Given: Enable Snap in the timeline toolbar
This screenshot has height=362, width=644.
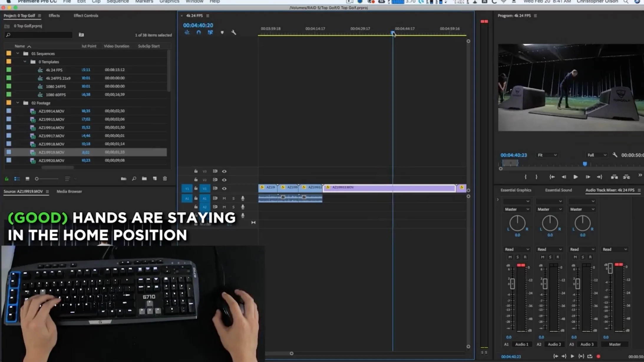Looking at the screenshot, I should (x=198, y=32).
